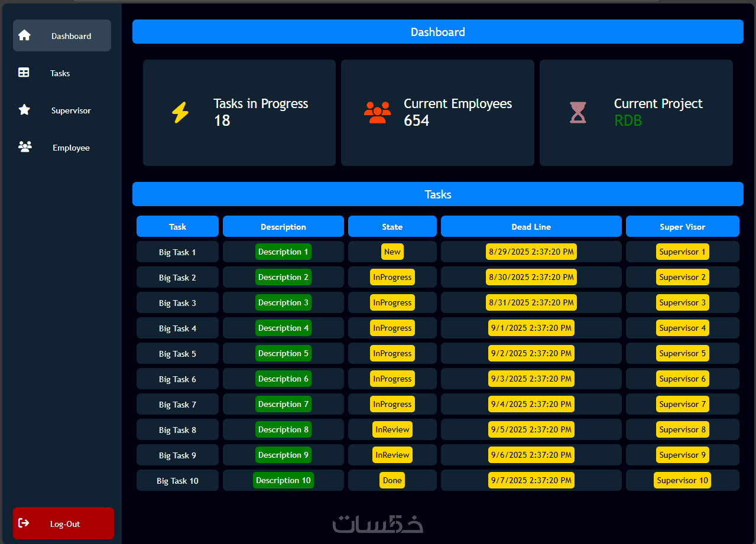
Task: Click the InProgress badge for Big Task 6
Action: click(x=392, y=379)
